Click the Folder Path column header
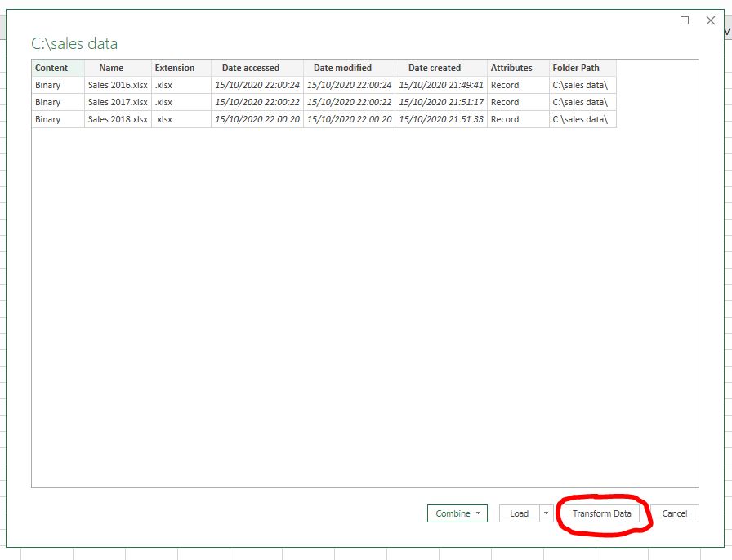The image size is (732, 560). 576,68
